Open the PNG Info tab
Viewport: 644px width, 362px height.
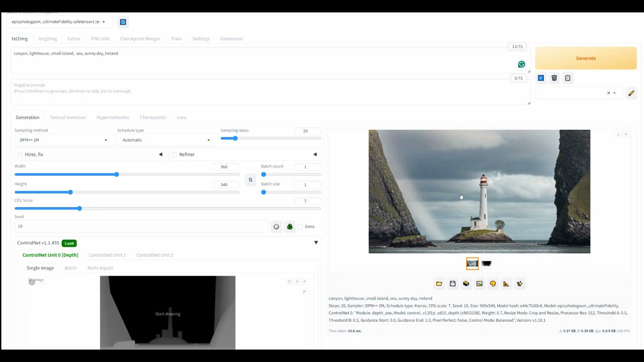[x=100, y=39]
